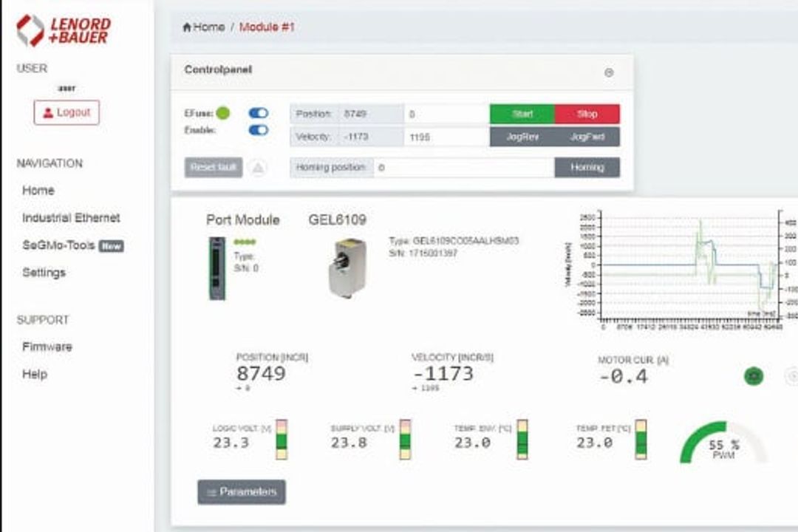Click the Port Module device image

(217, 268)
